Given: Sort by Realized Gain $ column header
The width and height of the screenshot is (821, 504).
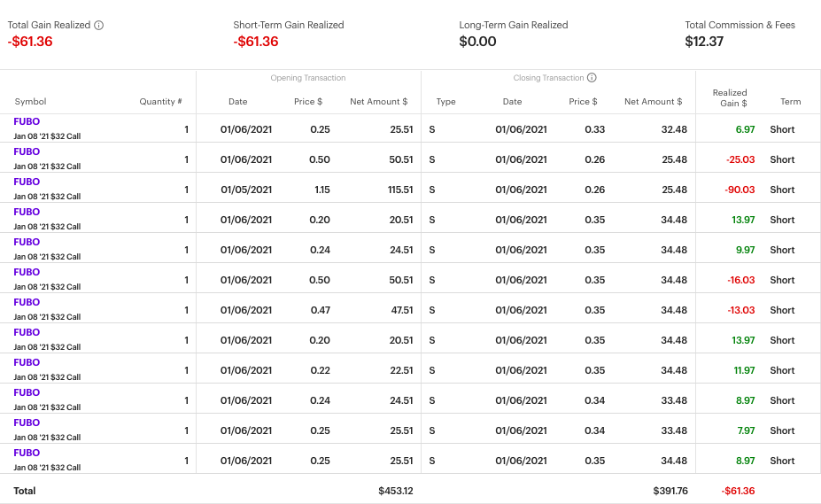Looking at the screenshot, I should [x=730, y=97].
